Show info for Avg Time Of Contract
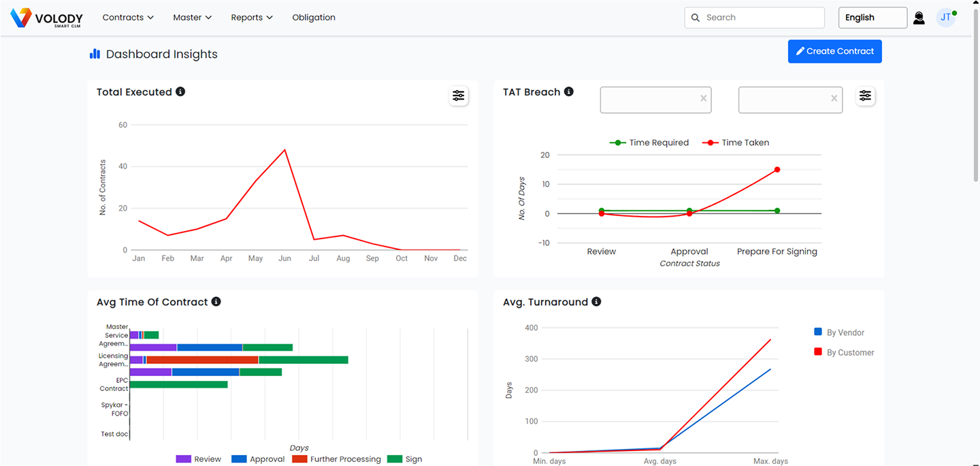 216,302
